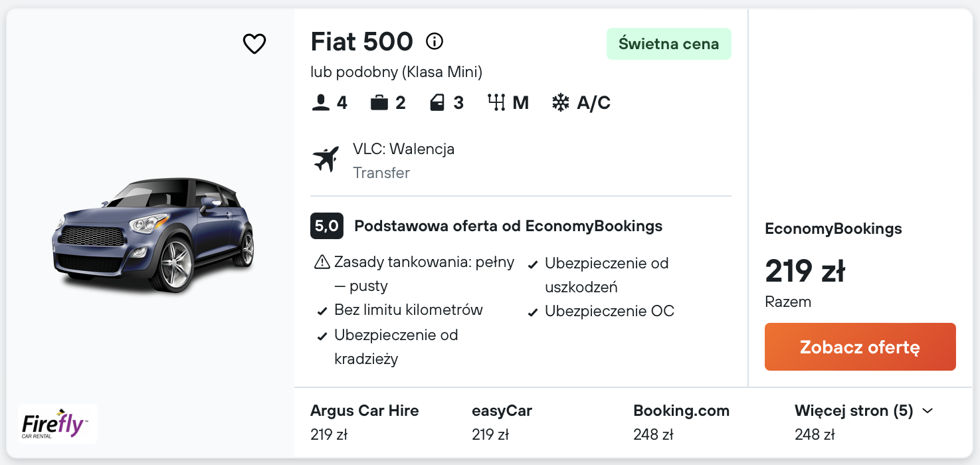Click the Firefly car rental logo
Image resolution: width=980 pixels, height=465 pixels.
[58, 424]
